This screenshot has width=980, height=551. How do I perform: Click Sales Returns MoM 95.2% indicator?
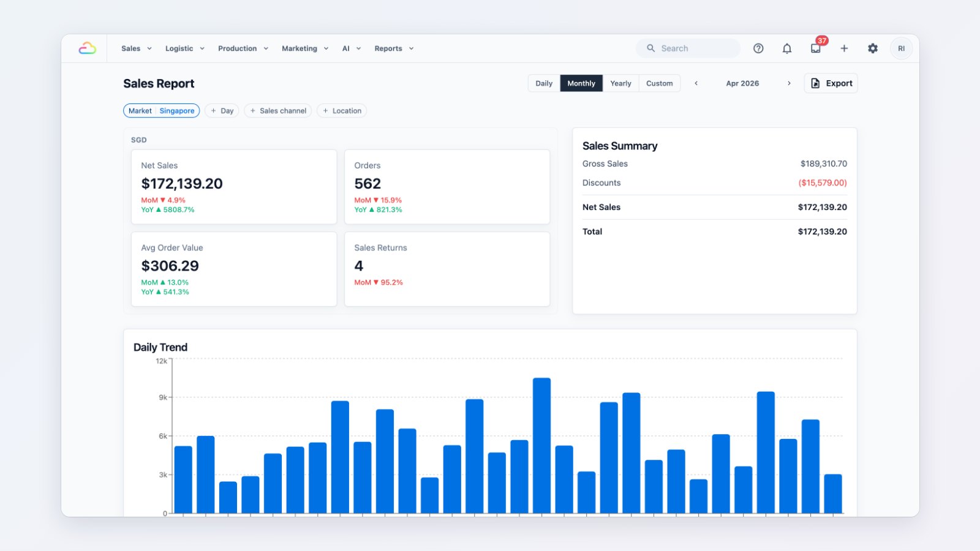pyautogui.click(x=379, y=282)
